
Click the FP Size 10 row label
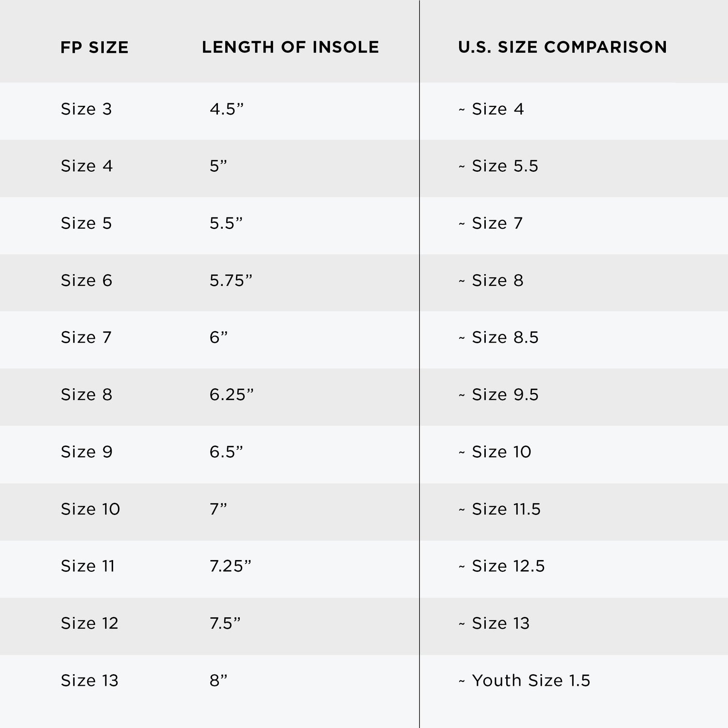point(90,509)
